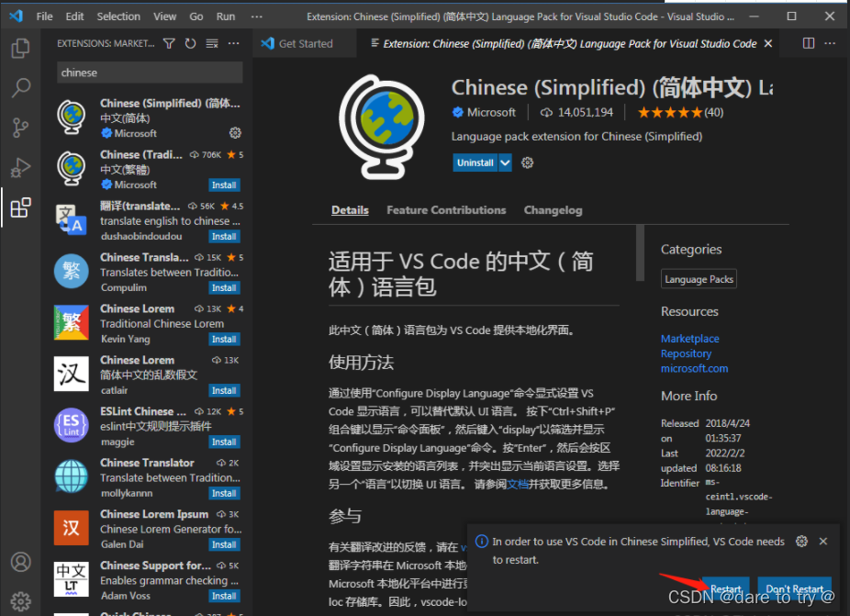Open the Run and Debug view

point(20,167)
